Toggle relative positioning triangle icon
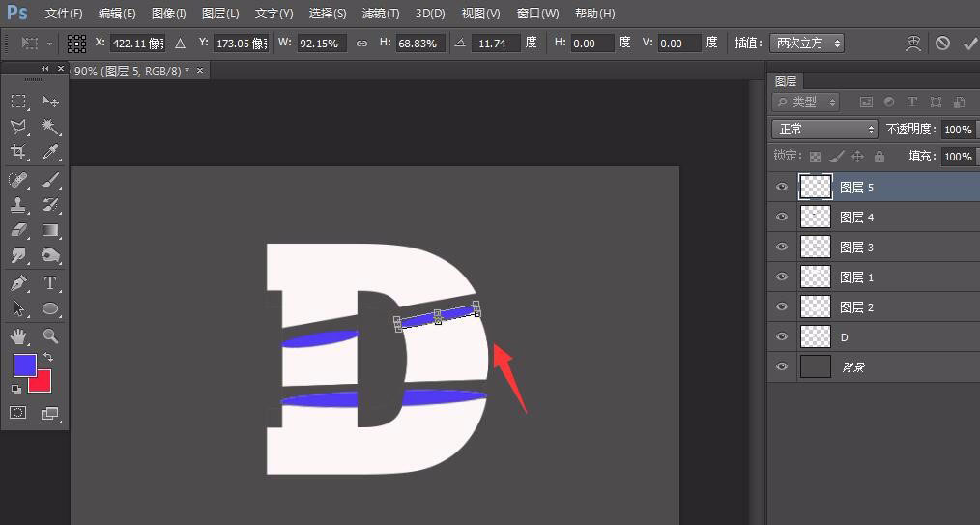 coord(180,44)
